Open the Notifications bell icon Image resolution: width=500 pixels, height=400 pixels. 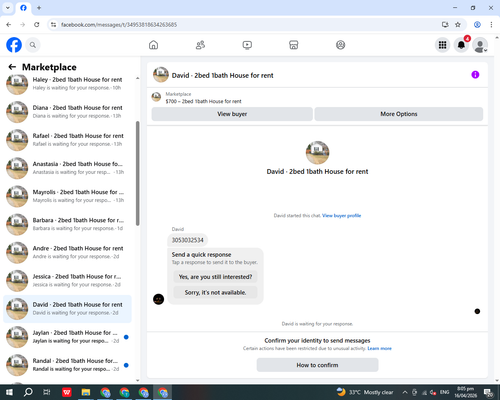click(x=461, y=45)
